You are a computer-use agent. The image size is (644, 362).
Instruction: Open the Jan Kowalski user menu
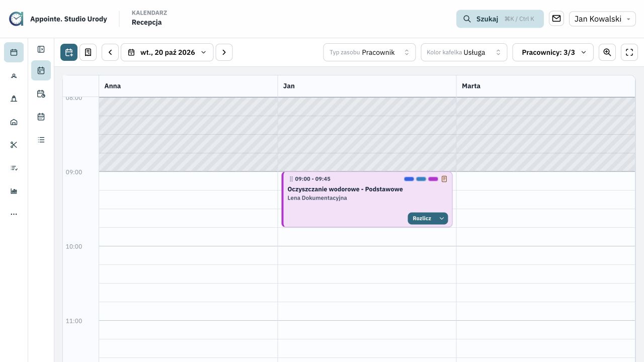click(x=602, y=19)
